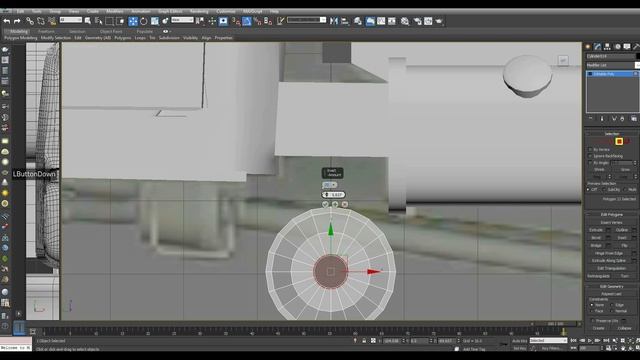Activate the Select and Rotate tool

(x=144, y=21)
